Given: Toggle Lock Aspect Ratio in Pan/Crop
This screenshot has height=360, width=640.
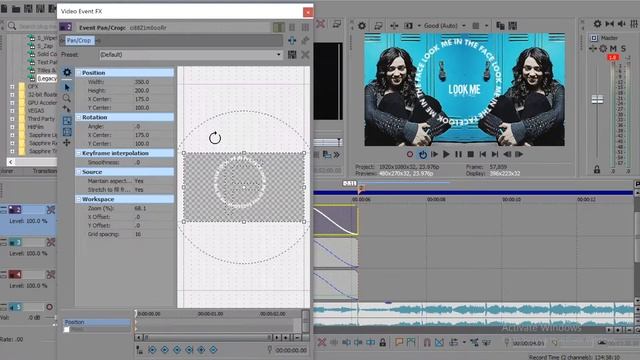Looking at the screenshot, I should 67,120.
